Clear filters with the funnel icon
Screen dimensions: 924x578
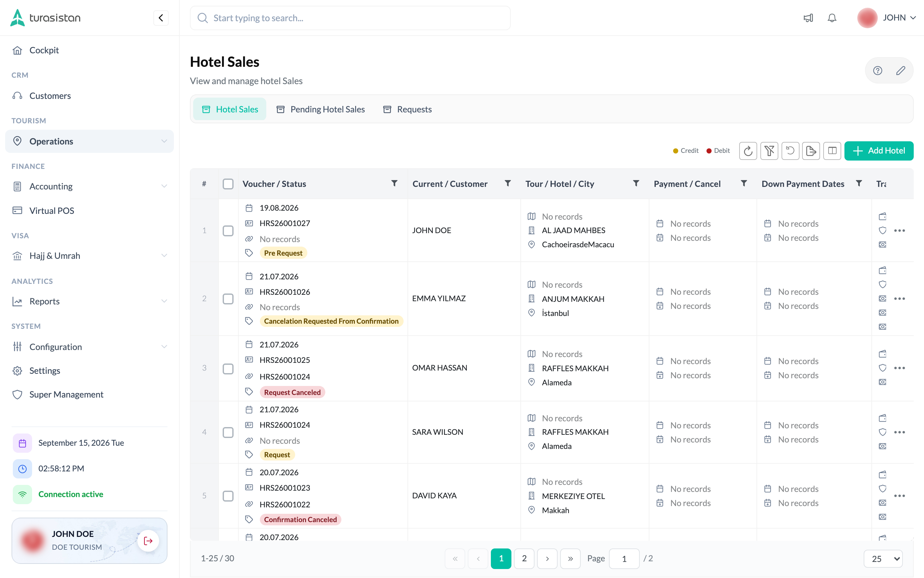click(x=769, y=151)
